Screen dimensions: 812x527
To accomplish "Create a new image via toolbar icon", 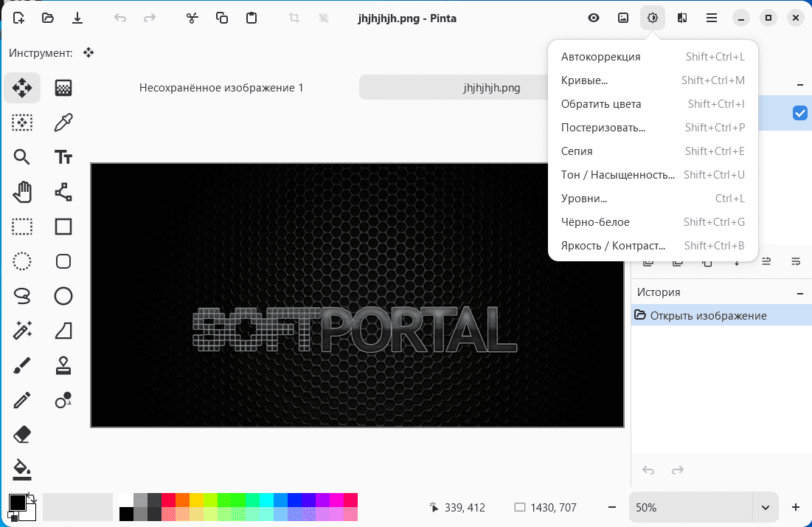I will (x=18, y=18).
